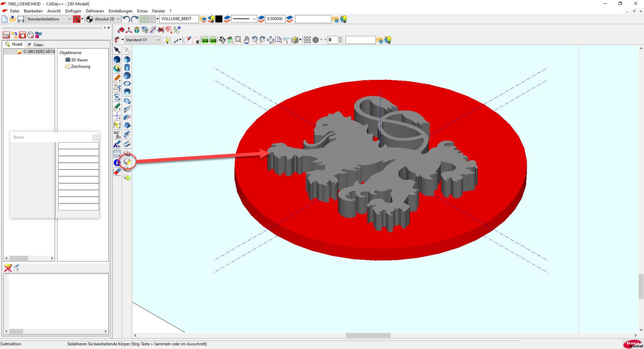Viewport: 644px width, 349px height.
Task: Select the Zeichnung object
Action: point(77,66)
